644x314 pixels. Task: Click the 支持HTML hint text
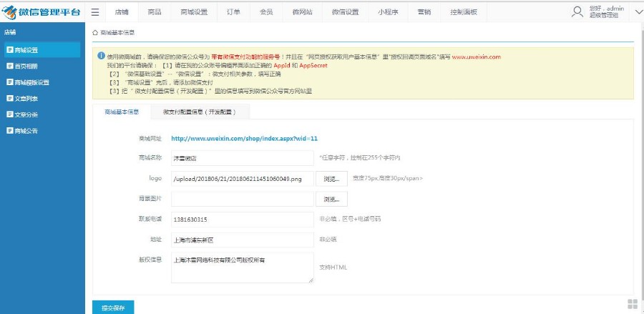tap(333, 268)
